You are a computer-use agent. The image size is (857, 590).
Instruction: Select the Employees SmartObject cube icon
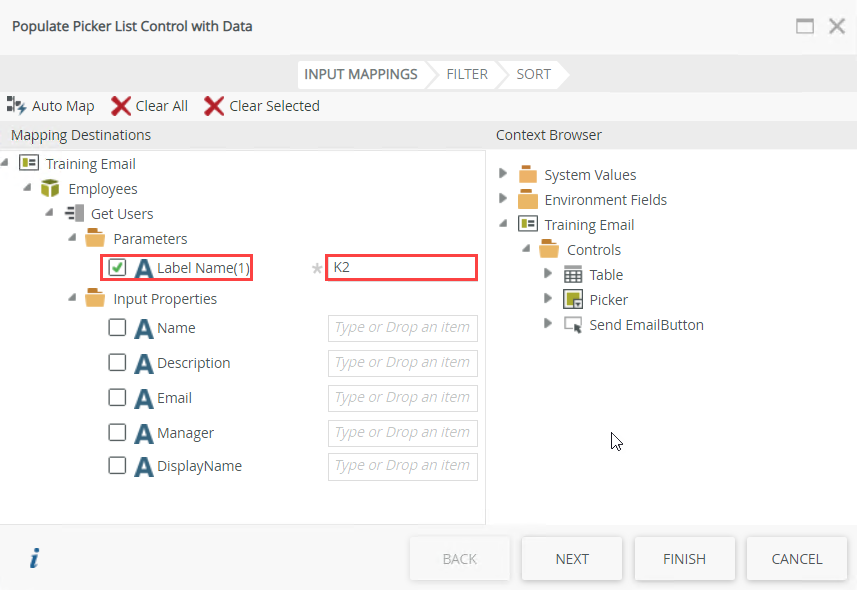49,188
